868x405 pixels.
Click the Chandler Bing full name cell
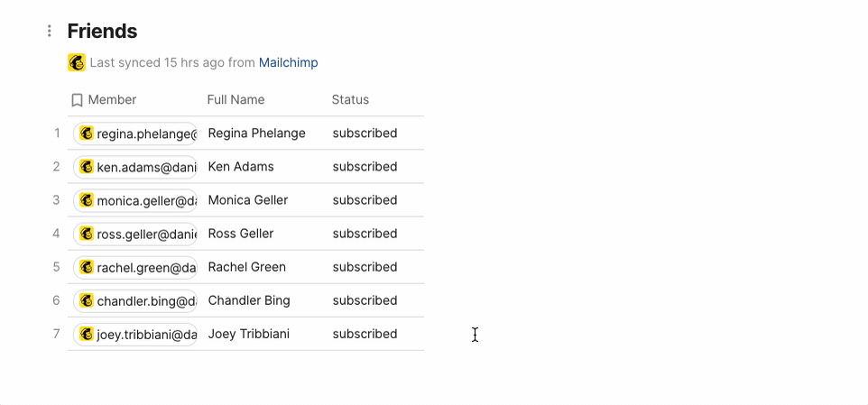[x=249, y=300]
